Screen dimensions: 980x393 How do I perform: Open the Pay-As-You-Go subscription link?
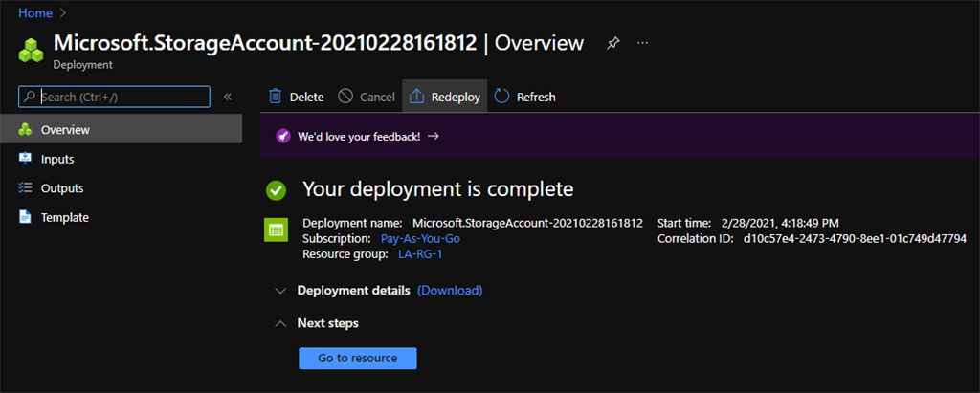420,238
